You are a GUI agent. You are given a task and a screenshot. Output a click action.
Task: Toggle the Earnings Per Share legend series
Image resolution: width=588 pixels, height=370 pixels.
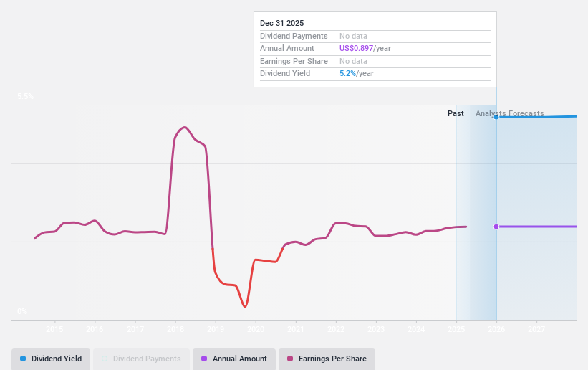click(327, 359)
